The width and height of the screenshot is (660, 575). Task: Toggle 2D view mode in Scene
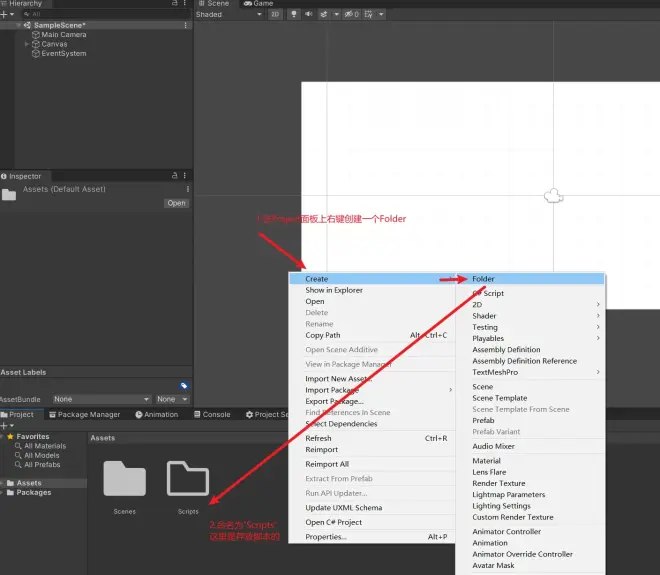point(275,14)
